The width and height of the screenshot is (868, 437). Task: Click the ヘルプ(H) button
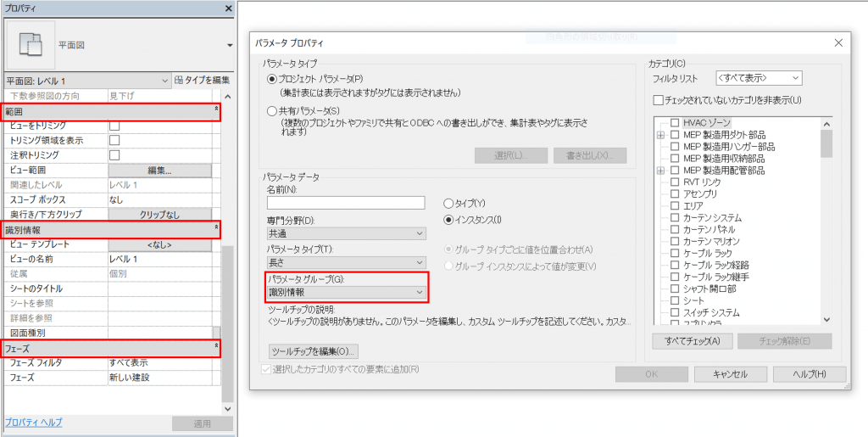[810, 374]
